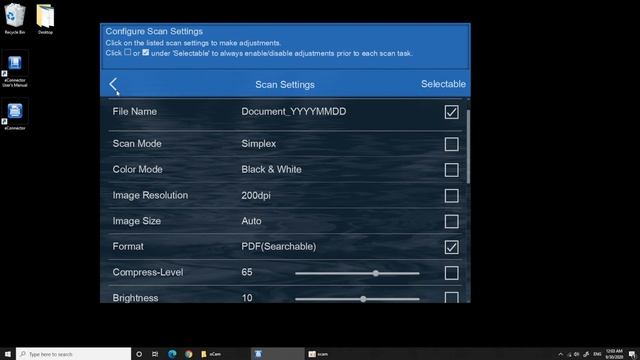Viewport: 640px width, 360px height.
Task: Click the Brightness value 10
Action: [247, 298]
